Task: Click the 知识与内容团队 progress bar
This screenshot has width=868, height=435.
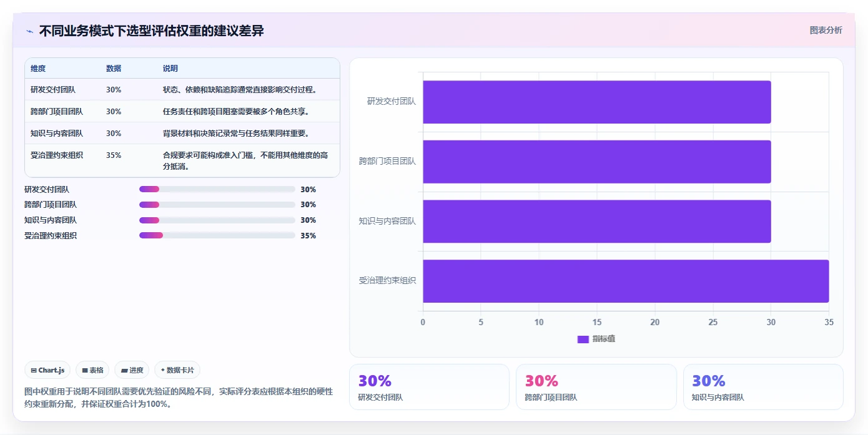Action: [x=217, y=220]
